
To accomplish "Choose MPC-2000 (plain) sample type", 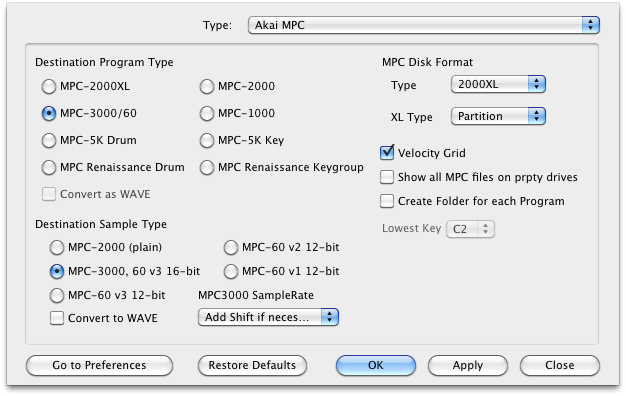I will [x=57, y=248].
